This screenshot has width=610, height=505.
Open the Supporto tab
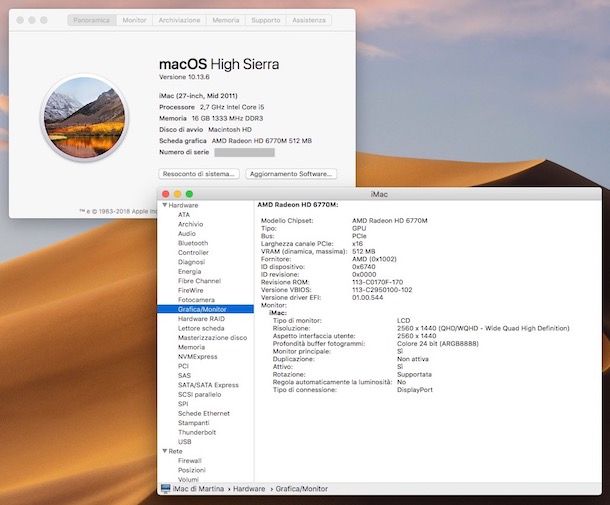pos(266,20)
